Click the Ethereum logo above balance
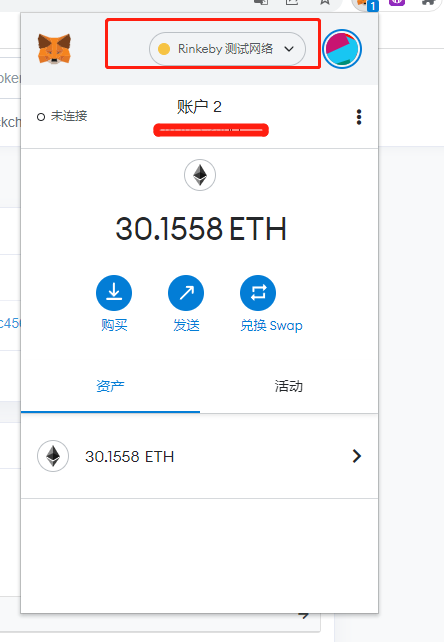This screenshot has height=642, width=444. (x=200, y=175)
